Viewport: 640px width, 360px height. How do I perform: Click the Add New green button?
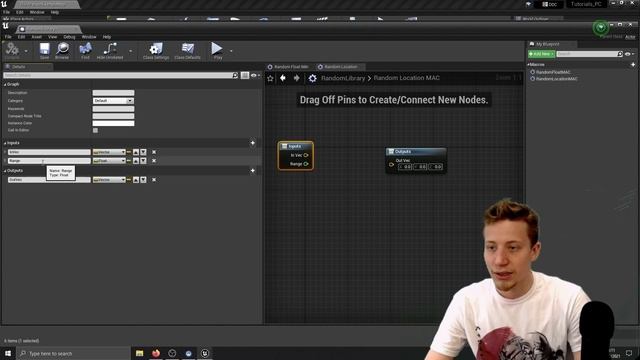click(x=541, y=54)
